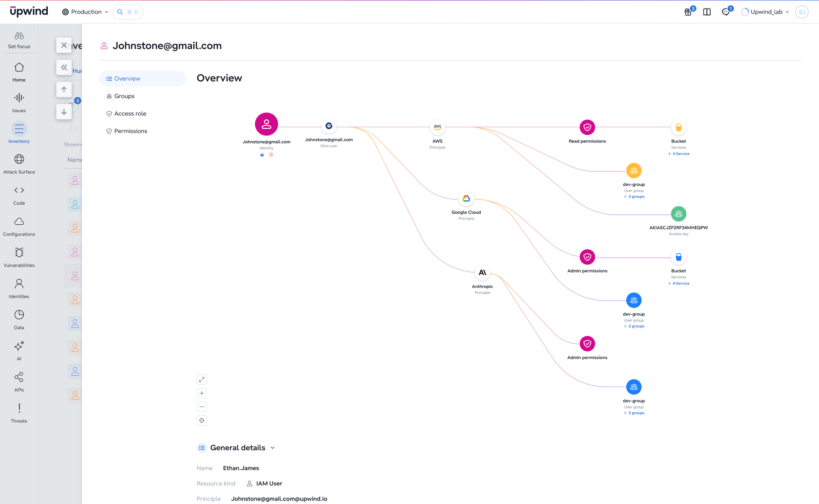
Task: Open Identities in sidebar
Action: pos(19,289)
